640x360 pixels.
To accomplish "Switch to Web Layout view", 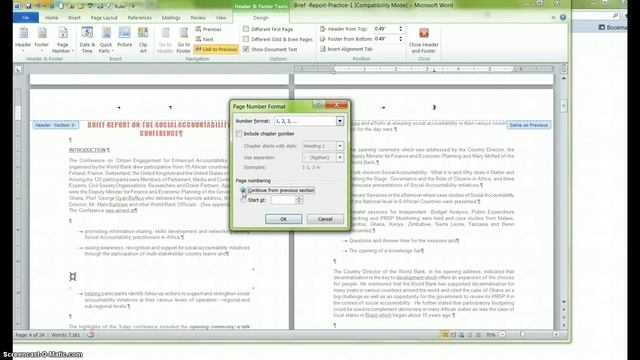I will (x=461, y=335).
